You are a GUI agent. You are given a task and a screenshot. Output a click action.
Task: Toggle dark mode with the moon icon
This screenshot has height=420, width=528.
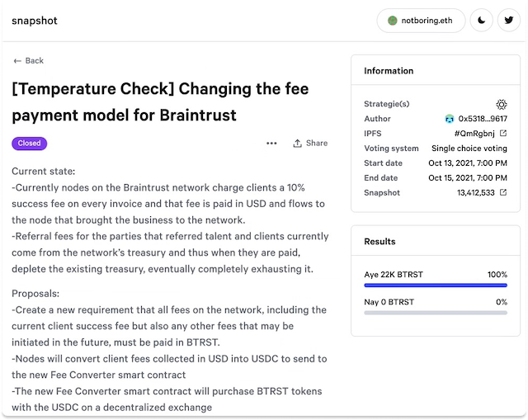click(x=482, y=21)
